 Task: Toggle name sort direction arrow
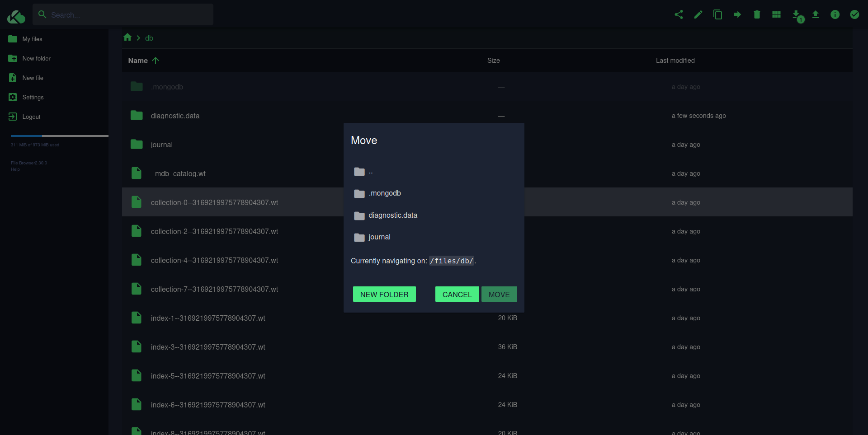tap(156, 61)
